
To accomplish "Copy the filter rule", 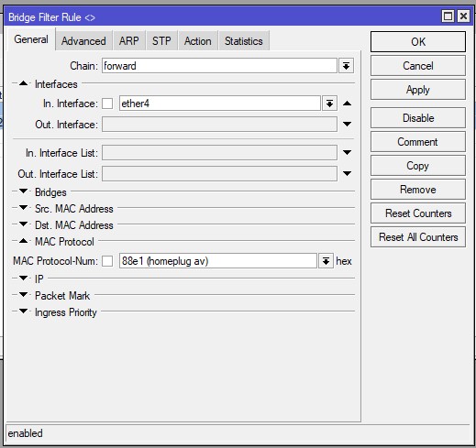I will tap(418, 166).
